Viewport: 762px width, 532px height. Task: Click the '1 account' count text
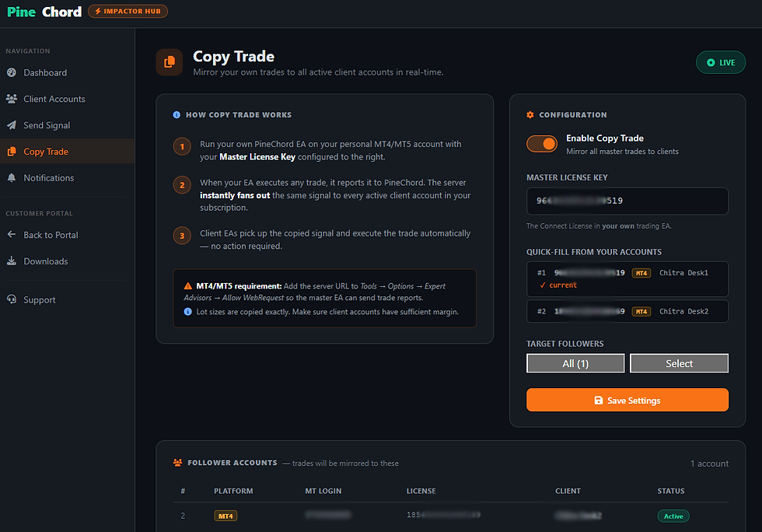point(709,464)
